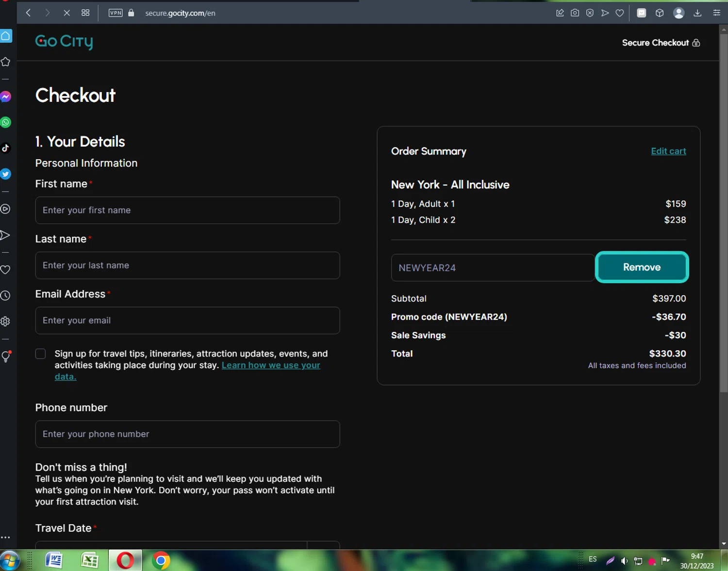Open the Windows Start button
This screenshot has height=571, width=728.
10,560
